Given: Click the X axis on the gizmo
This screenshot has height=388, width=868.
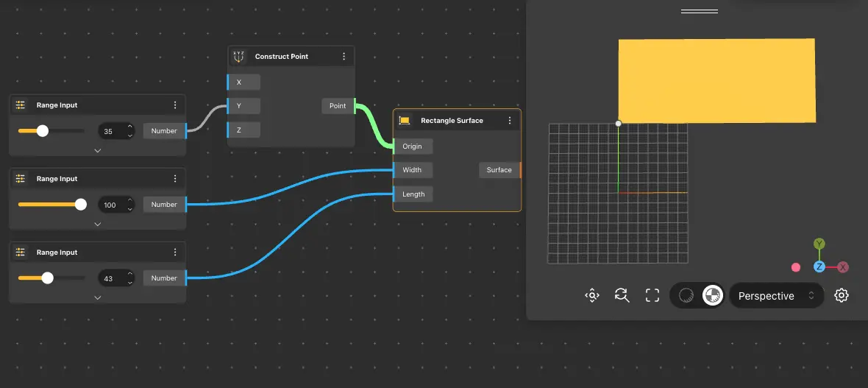Looking at the screenshot, I should (x=843, y=267).
